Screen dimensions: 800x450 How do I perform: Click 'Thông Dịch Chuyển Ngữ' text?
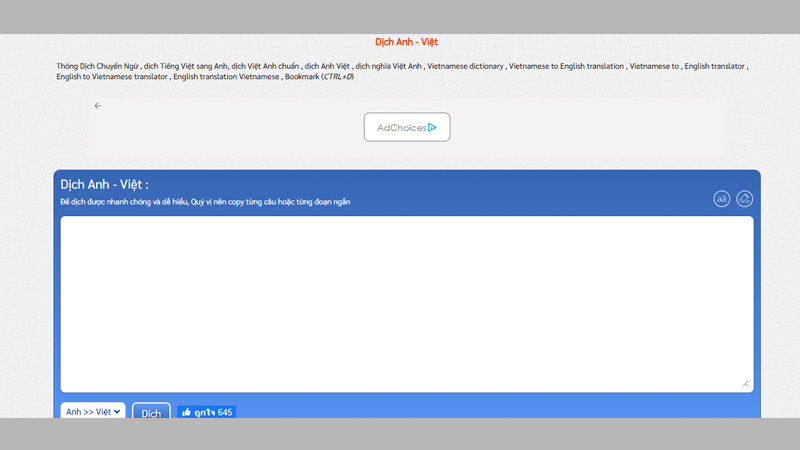pos(97,66)
